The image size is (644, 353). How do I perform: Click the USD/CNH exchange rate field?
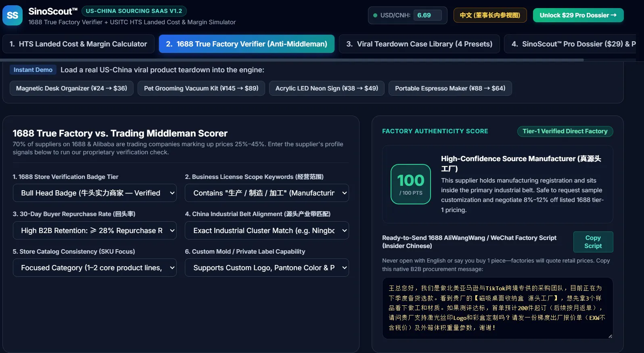pos(427,15)
